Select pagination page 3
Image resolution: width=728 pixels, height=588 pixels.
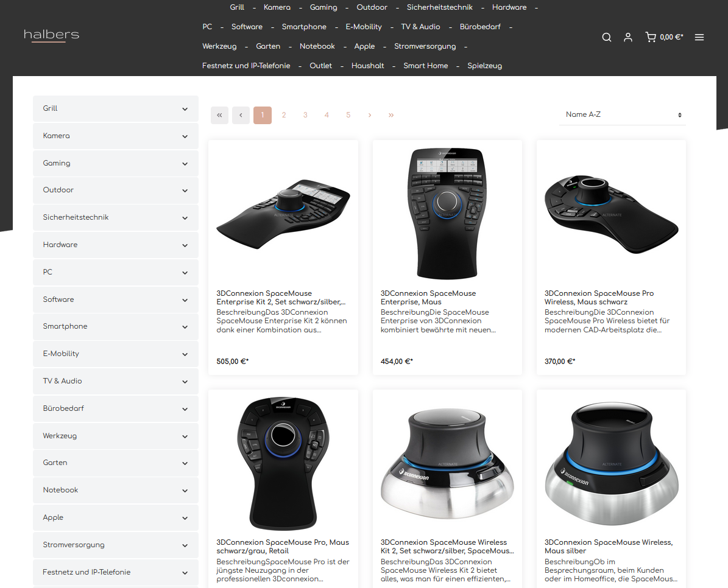[305, 115]
